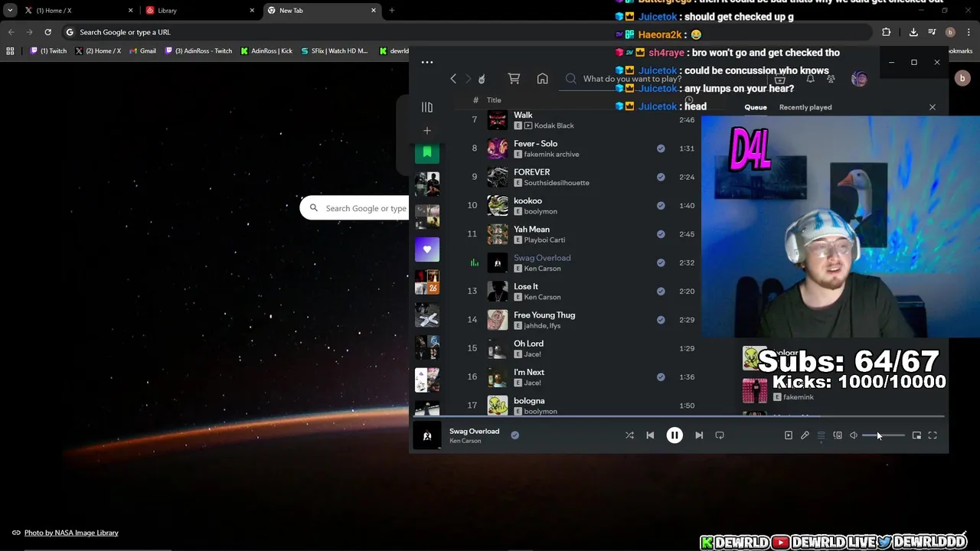Screen dimensions: 980x551
Task: Open the three-dots menu in music app
Action: coord(427,62)
